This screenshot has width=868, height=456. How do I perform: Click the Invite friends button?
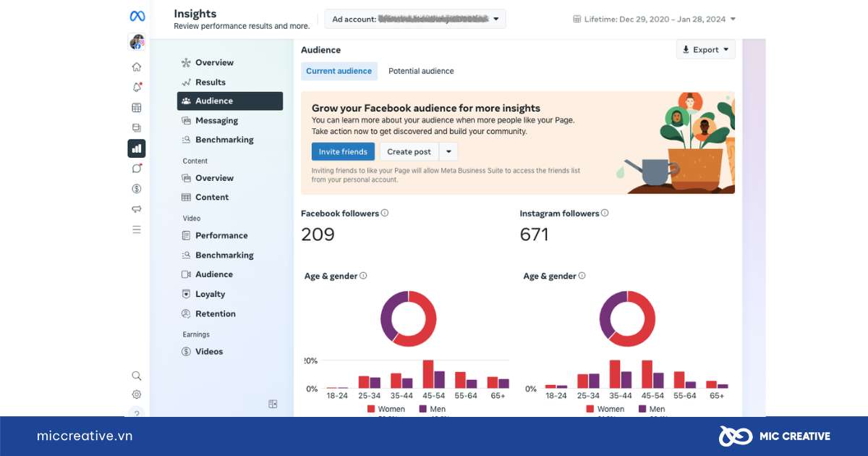point(343,151)
